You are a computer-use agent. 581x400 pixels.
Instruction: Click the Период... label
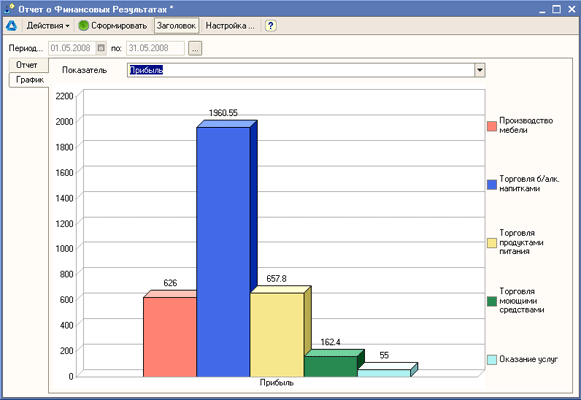click(x=26, y=48)
